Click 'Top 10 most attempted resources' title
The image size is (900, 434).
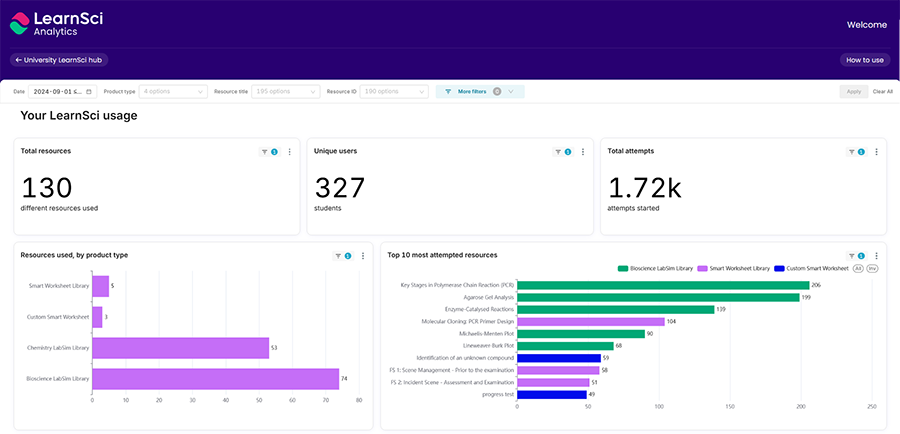point(443,255)
